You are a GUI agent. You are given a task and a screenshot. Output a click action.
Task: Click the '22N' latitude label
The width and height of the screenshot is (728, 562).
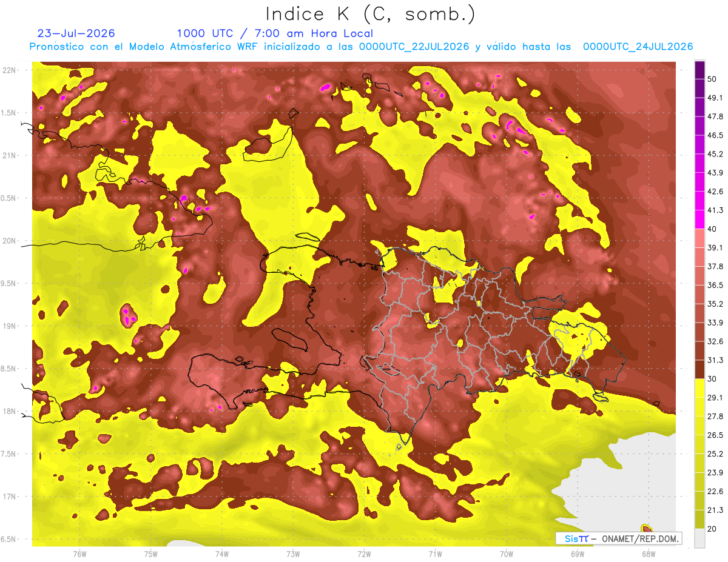click(9, 70)
